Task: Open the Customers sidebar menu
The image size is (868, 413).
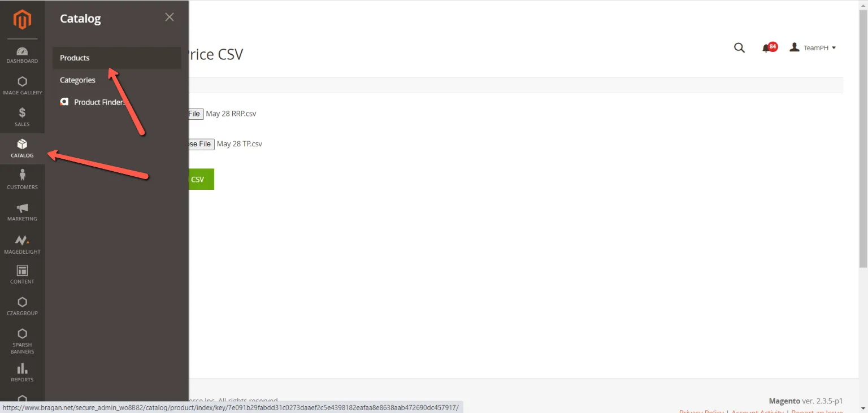Action: 22,180
